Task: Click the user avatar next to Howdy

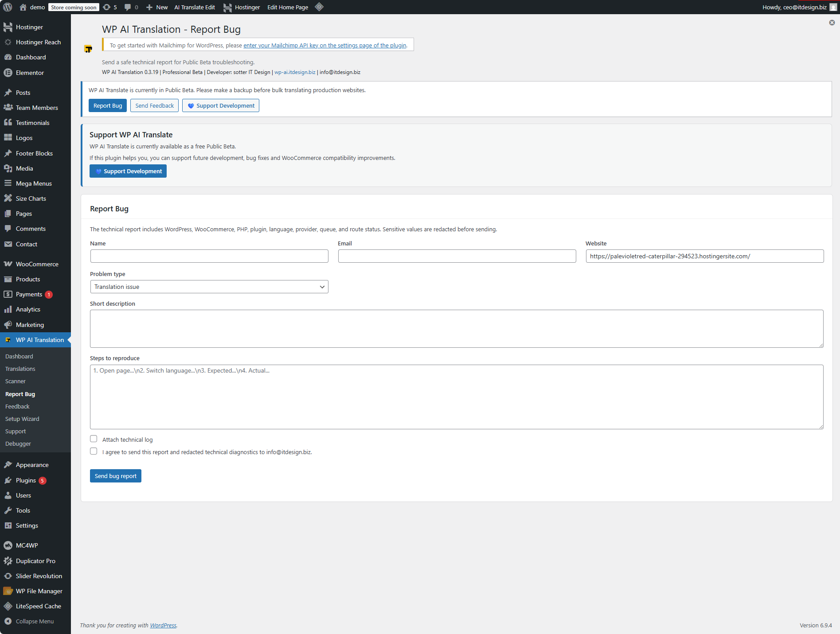Action: point(833,7)
